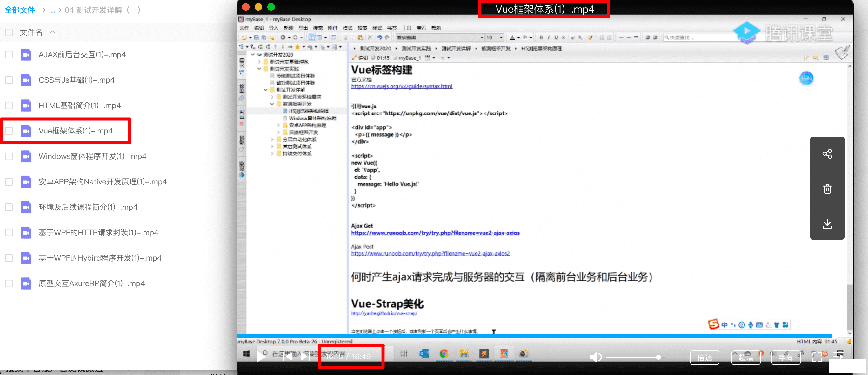
Task: Click the video icon of Windows窗体程序开发(1)–.mp4
Action: (x=26, y=156)
